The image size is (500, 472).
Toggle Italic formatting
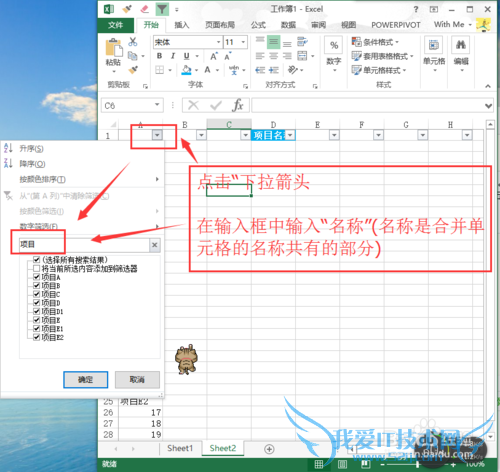click(x=173, y=56)
